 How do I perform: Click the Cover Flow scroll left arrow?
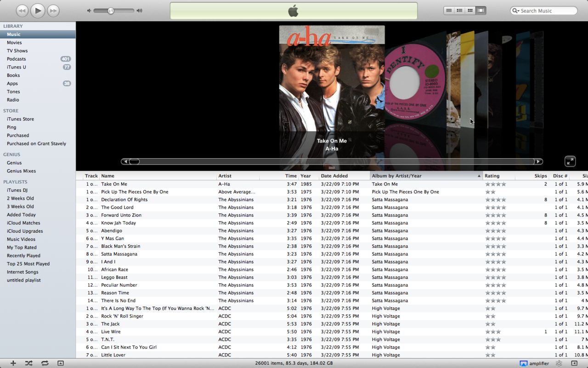pyautogui.click(x=125, y=161)
